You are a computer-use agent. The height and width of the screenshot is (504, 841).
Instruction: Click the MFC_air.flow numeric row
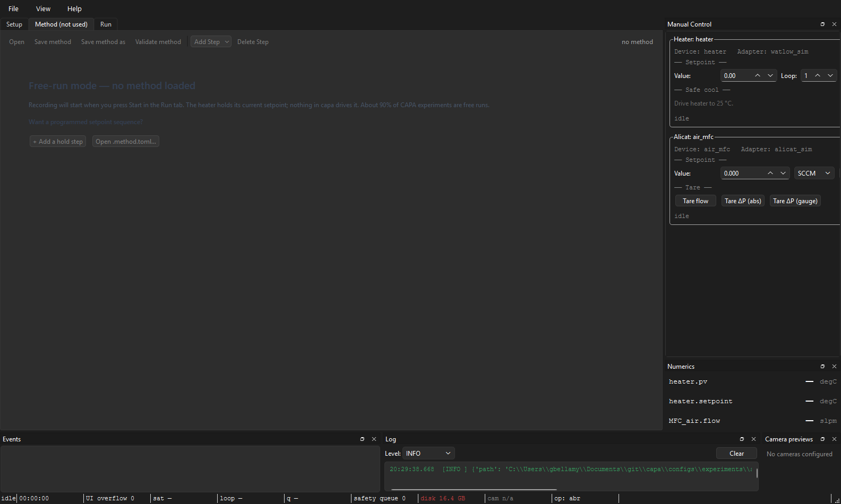pos(753,421)
